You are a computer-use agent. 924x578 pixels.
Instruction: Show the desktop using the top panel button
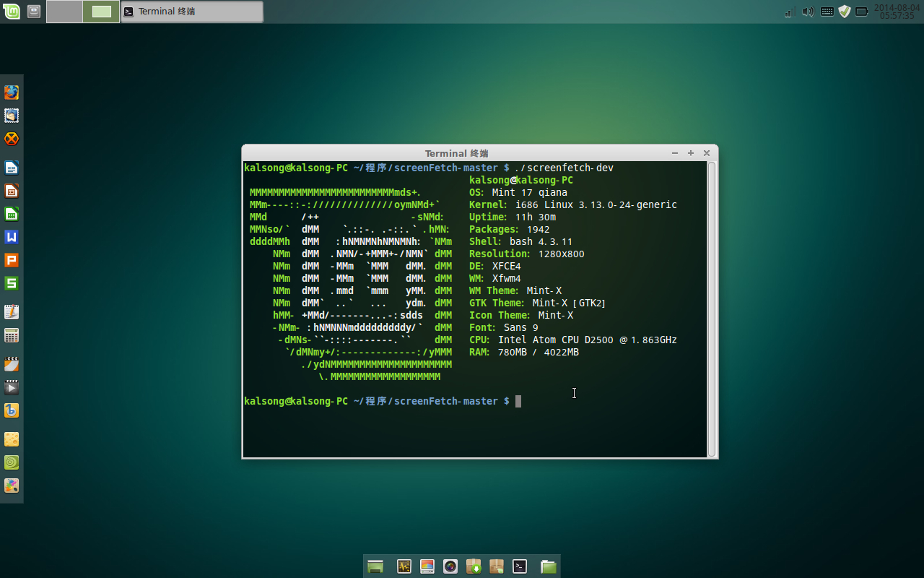[34, 12]
